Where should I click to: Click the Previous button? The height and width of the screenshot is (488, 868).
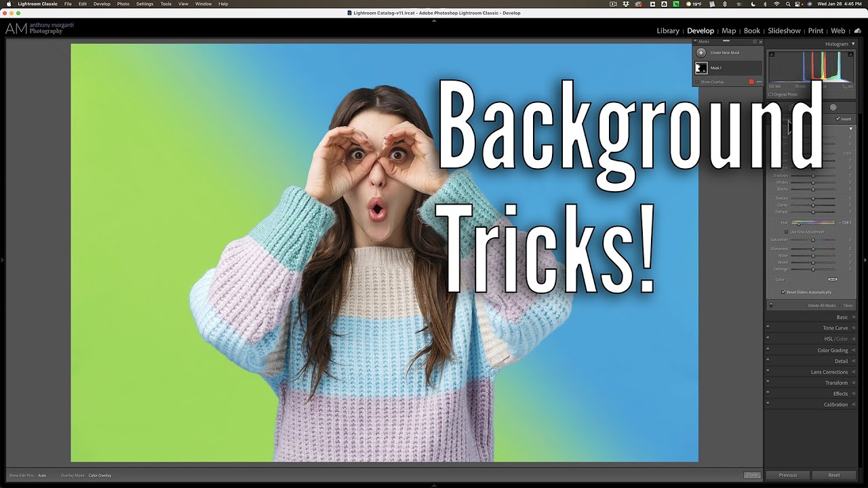click(788, 475)
